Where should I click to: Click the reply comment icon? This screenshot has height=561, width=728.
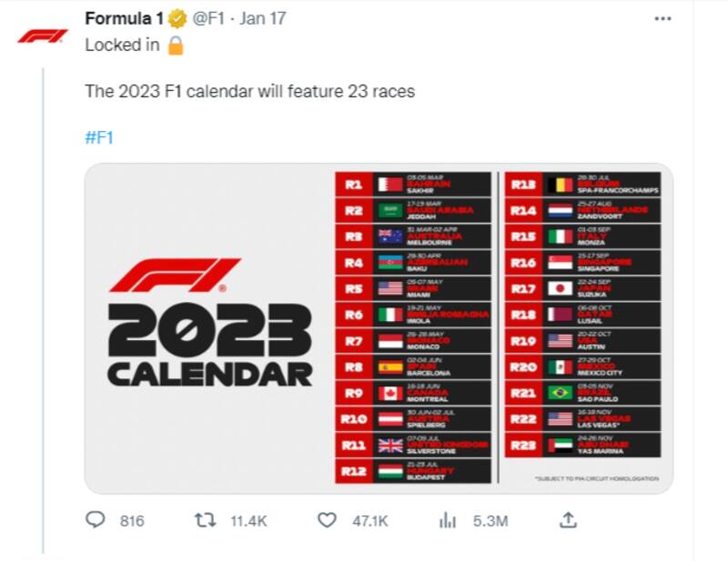click(96, 520)
